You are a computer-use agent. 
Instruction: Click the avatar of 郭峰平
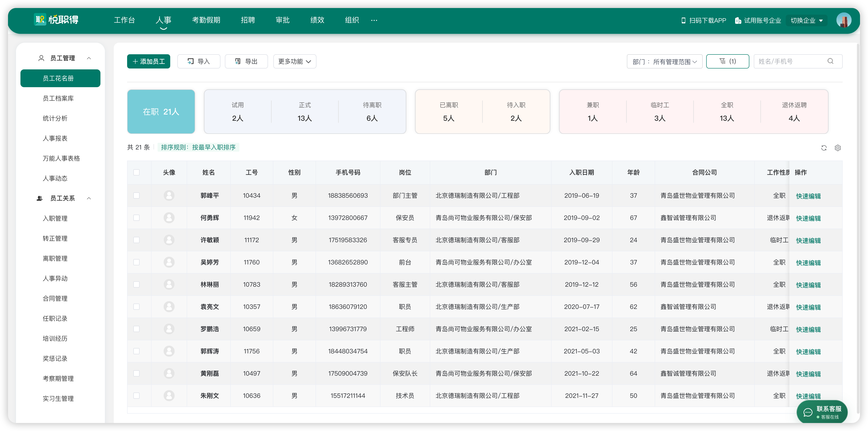(x=169, y=195)
